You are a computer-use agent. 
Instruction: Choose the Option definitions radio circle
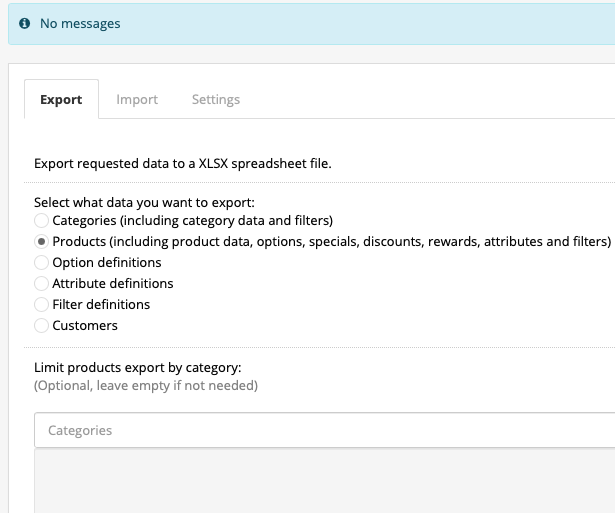[x=41, y=262]
